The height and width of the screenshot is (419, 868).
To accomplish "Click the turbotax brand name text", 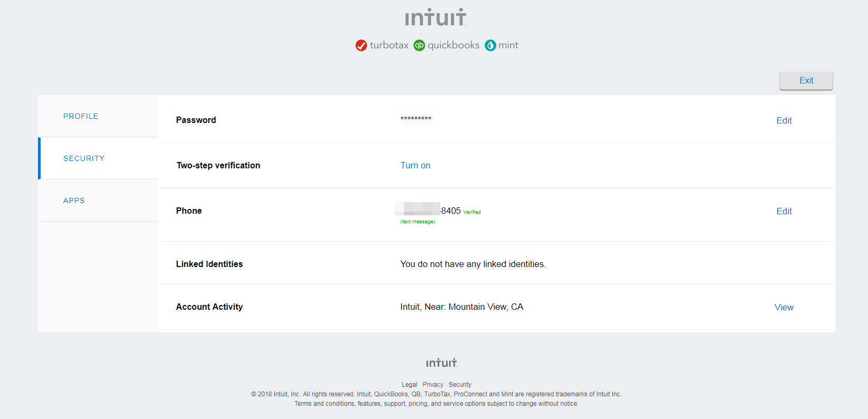I will point(389,45).
